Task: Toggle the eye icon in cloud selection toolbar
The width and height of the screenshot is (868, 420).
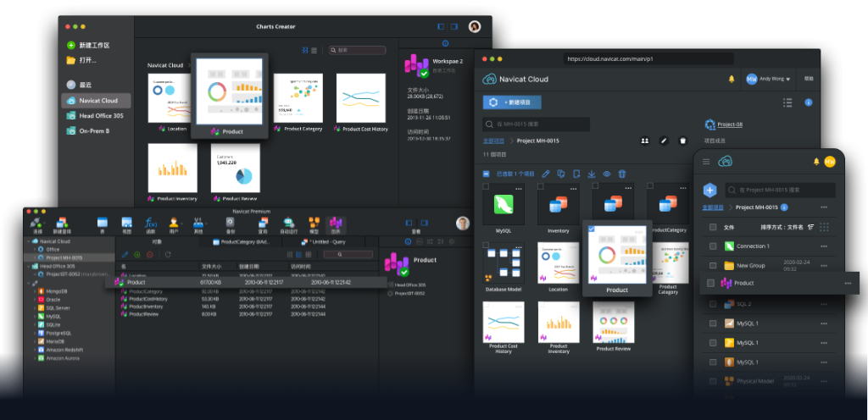Action: [x=607, y=174]
